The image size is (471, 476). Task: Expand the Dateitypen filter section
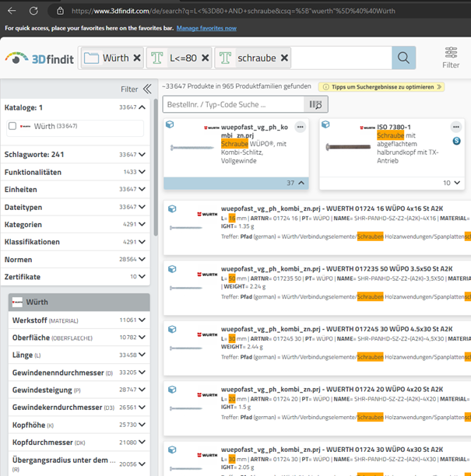click(x=142, y=207)
